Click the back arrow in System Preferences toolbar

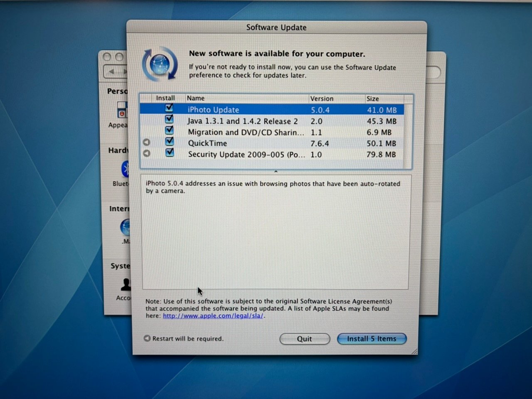click(111, 72)
